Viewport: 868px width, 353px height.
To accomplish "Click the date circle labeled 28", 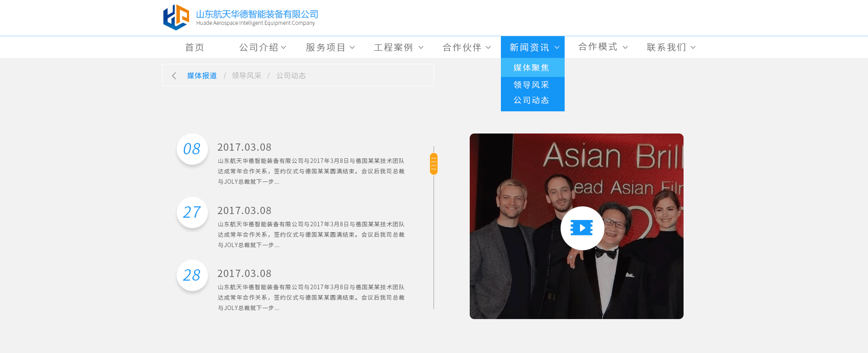I will point(192,275).
